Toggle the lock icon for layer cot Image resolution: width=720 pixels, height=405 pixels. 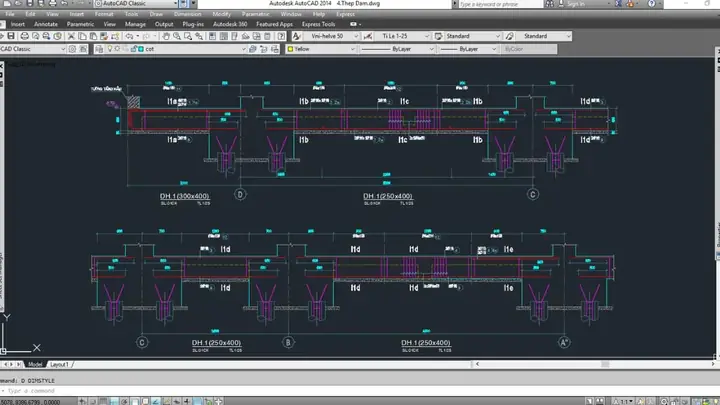pos(134,49)
